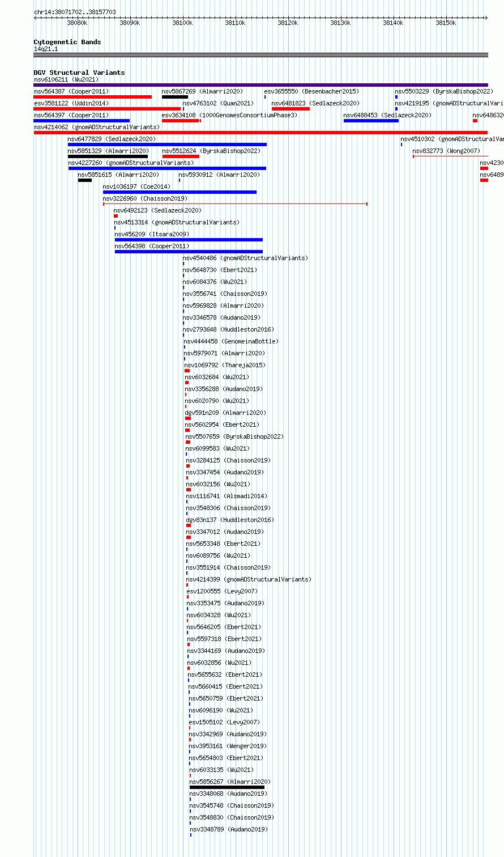Image resolution: width=504 pixels, height=857 pixels.
Task: Click the nsv5507659 (ByrskaBishop2022) label
Action: (x=234, y=436)
